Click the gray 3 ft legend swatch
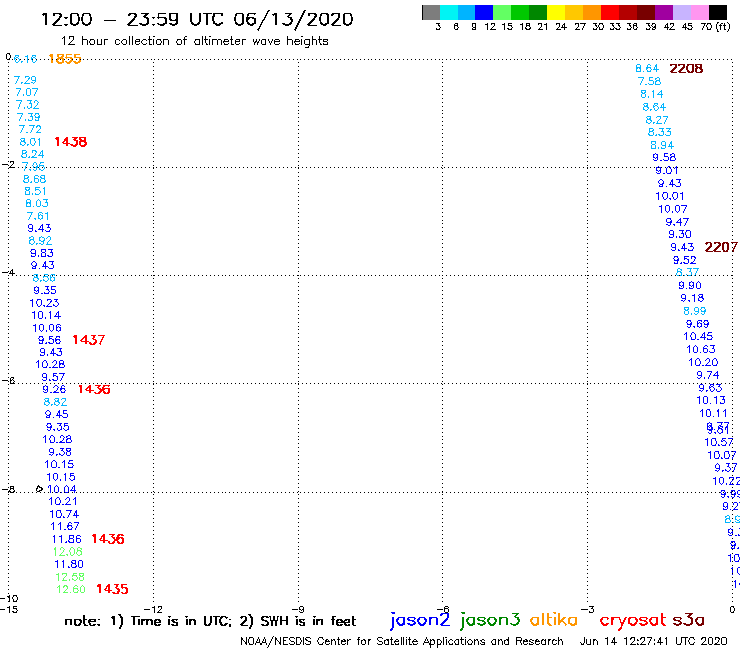 (431, 12)
